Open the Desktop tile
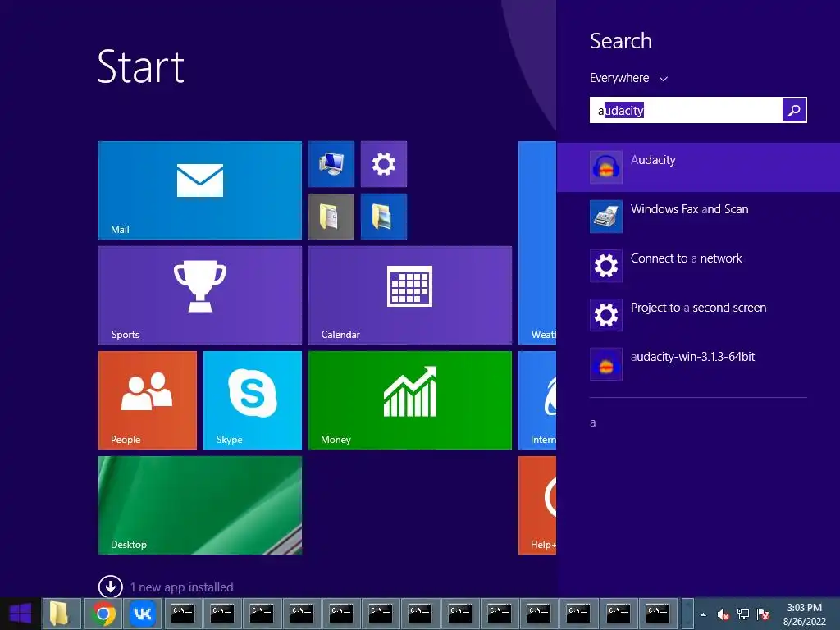Screen dimensions: 840x630 click(200, 505)
